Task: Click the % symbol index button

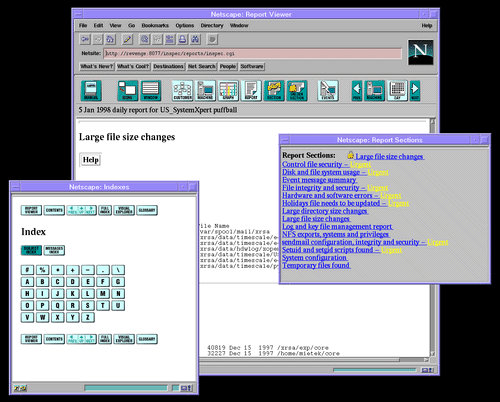Action: coord(42,270)
